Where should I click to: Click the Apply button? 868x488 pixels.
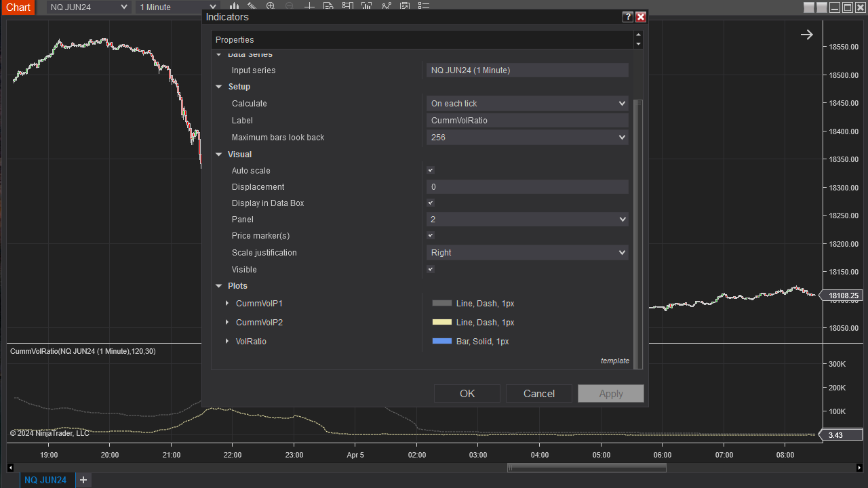point(611,394)
